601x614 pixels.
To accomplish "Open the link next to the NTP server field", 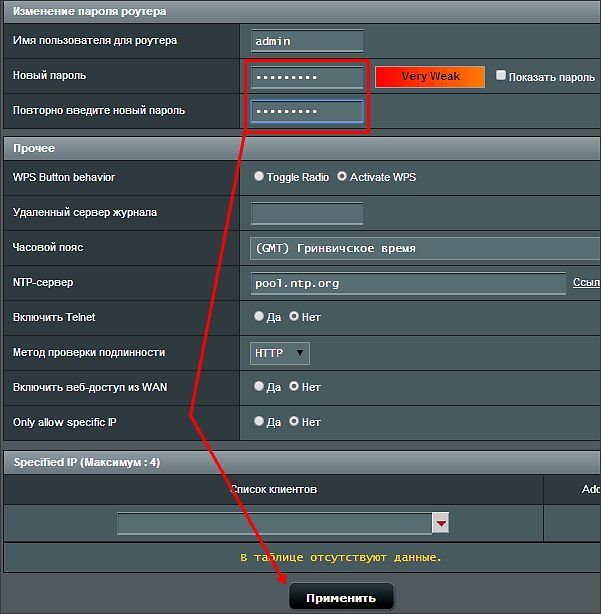I will [x=587, y=282].
